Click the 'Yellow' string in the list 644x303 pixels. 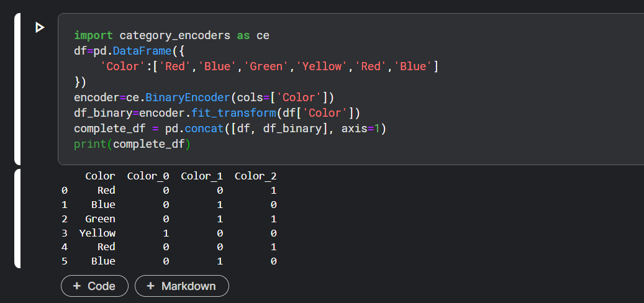pos(321,66)
